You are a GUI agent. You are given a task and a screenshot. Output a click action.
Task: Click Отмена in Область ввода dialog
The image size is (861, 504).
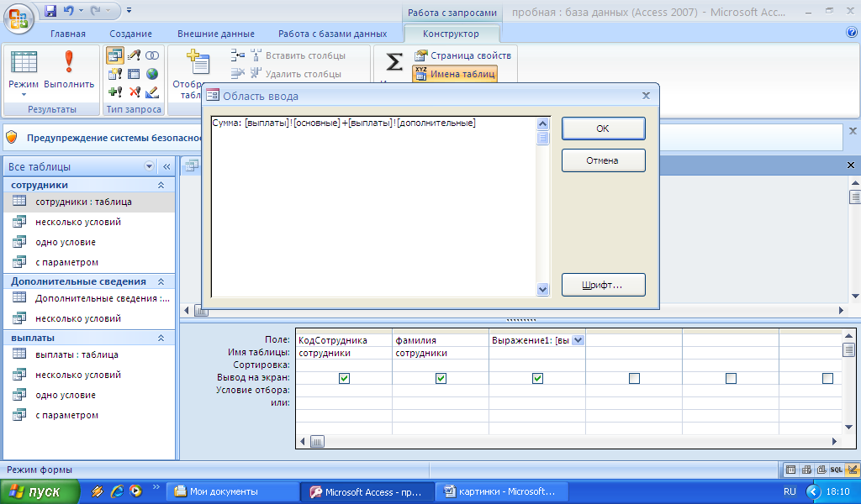coord(603,160)
